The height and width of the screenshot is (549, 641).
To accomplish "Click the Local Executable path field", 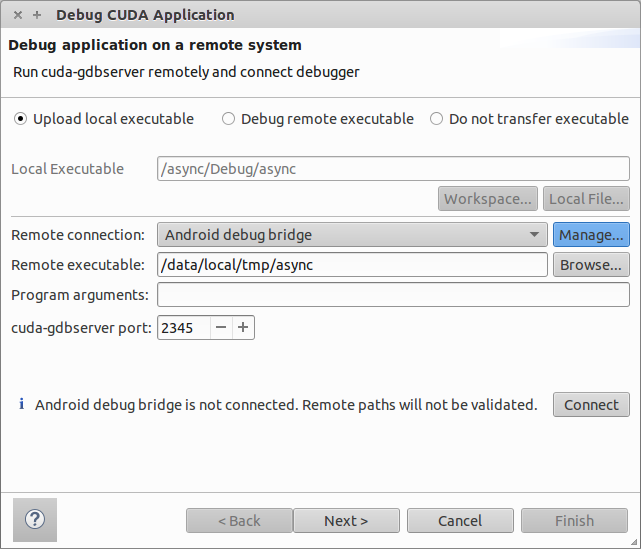I will [x=393, y=169].
